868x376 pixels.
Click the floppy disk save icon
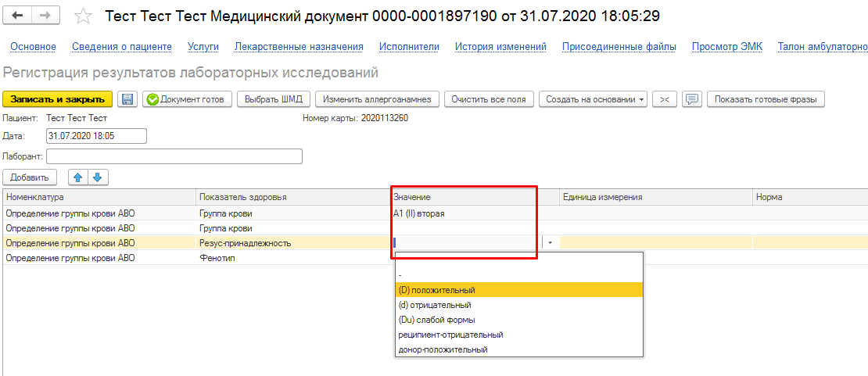tap(127, 99)
